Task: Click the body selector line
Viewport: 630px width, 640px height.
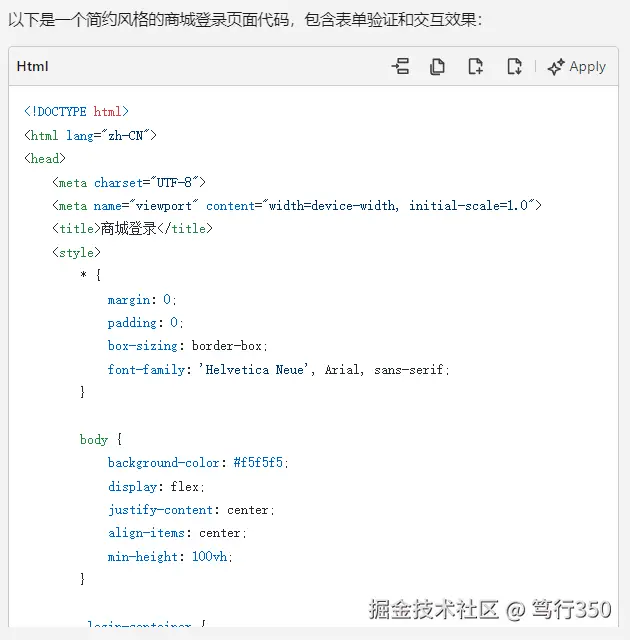Action: coord(101,439)
